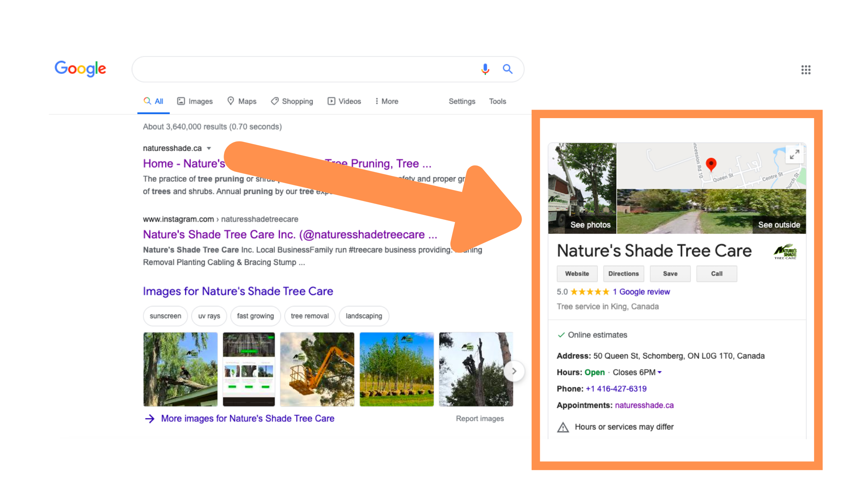
Task: Open Nature's Shade Tree Care Instagram result
Action: click(290, 235)
